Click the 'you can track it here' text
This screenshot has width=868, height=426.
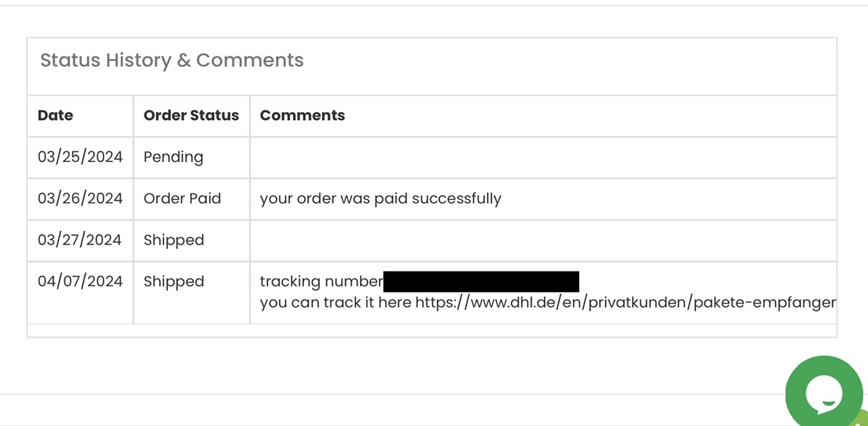[336, 303]
